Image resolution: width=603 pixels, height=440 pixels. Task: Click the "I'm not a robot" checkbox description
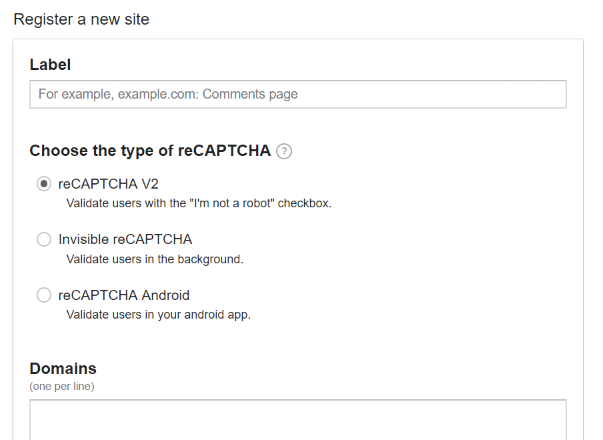pos(198,203)
